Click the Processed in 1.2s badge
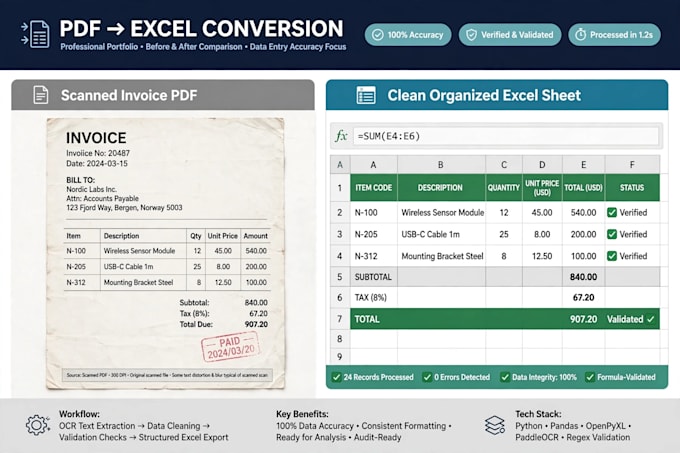Image resolution: width=680 pixels, height=453 pixels. click(x=614, y=35)
